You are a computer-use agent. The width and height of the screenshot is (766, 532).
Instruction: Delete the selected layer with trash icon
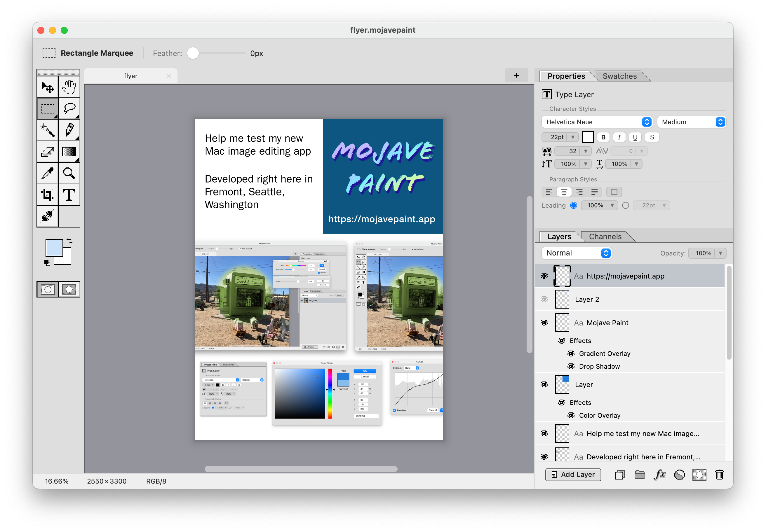[x=719, y=475]
